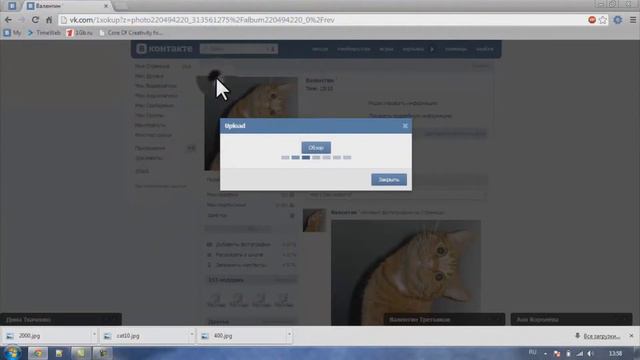The image size is (640, 360).
Task: Click музыка in VK top navigation
Action: pos(413,49)
